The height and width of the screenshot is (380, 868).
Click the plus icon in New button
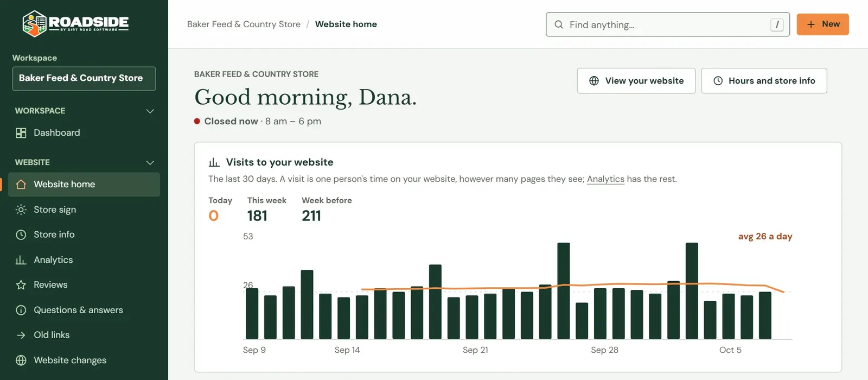point(811,24)
